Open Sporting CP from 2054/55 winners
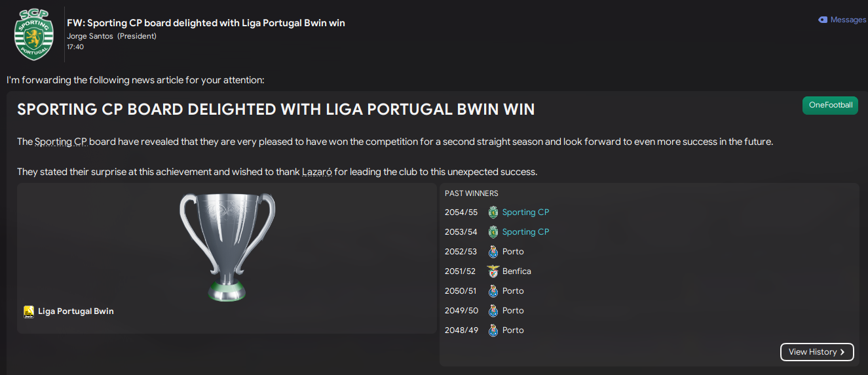 click(x=525, y=212)
